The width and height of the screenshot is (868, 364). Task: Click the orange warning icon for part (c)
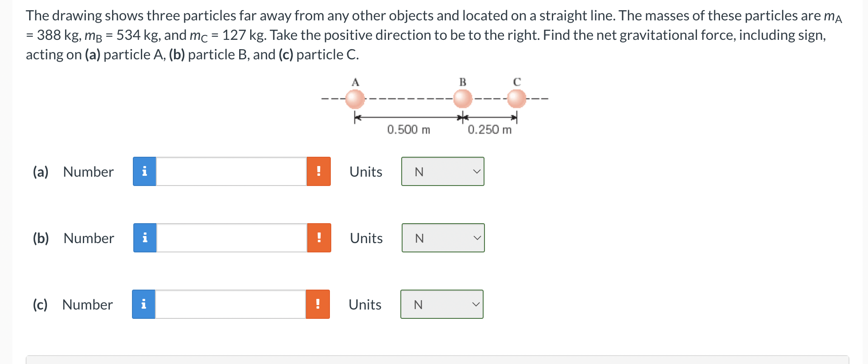point(318,304)
